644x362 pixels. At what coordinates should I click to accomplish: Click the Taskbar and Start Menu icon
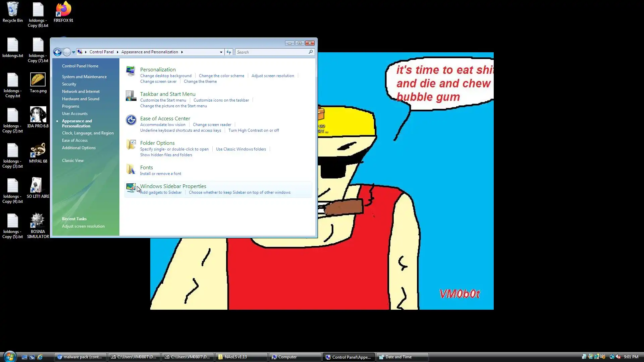[130, 96]
